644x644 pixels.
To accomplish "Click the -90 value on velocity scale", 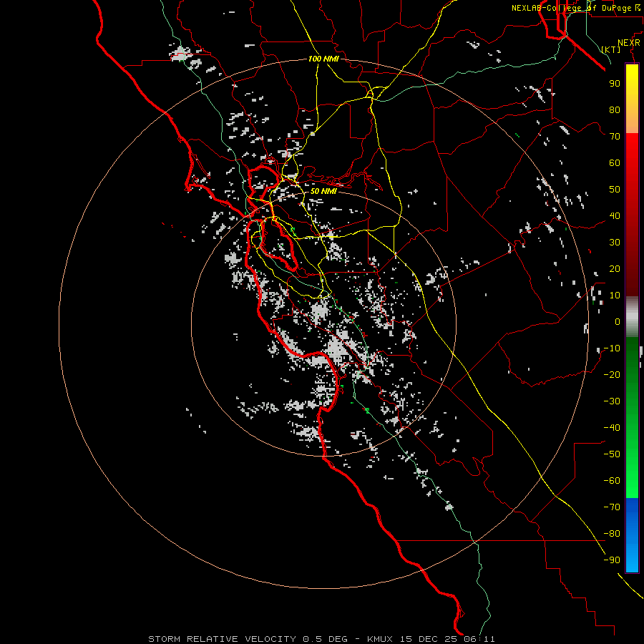I will [612, 560].
